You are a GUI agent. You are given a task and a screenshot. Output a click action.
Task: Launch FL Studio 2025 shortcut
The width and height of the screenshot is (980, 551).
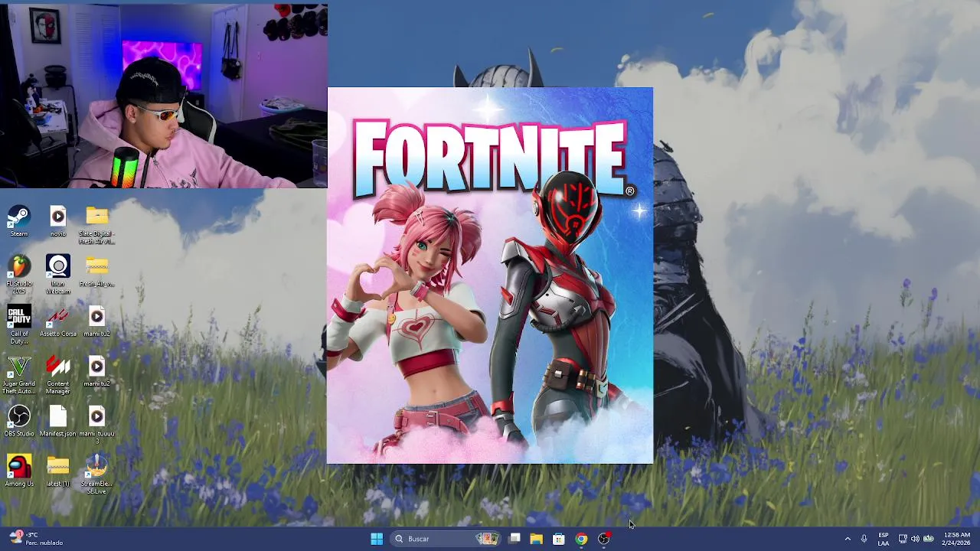pyautogui.click(x=19, y=275)
